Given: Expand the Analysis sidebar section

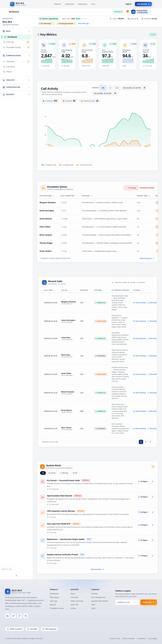Looking at the screenshot, I should coord(16,80).
